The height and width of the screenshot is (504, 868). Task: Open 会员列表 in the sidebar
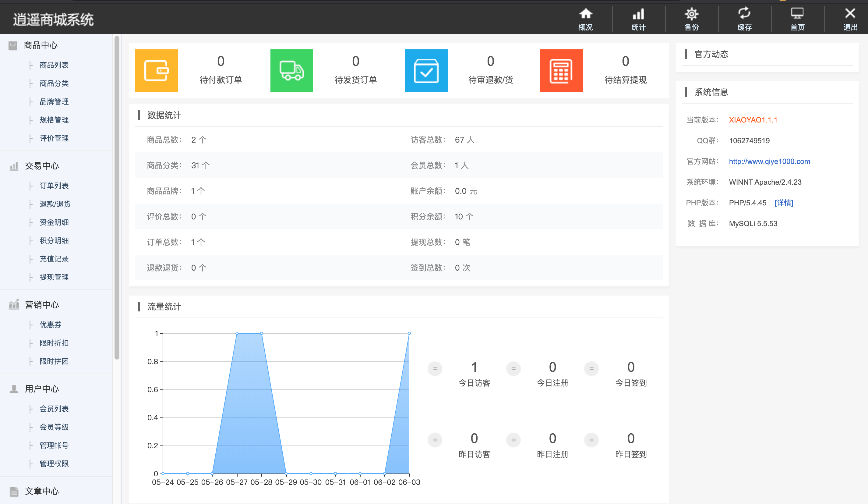[x=54, y=409]
